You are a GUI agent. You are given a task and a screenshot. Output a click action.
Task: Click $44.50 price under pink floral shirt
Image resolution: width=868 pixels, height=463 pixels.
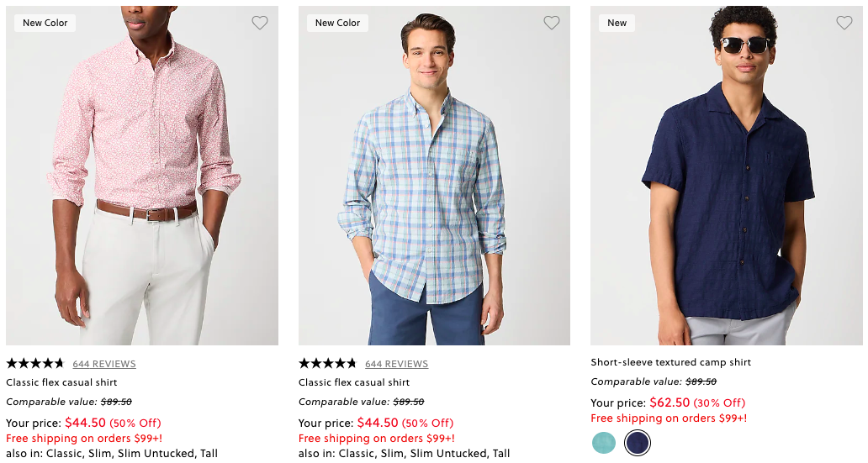coord(84,423)
